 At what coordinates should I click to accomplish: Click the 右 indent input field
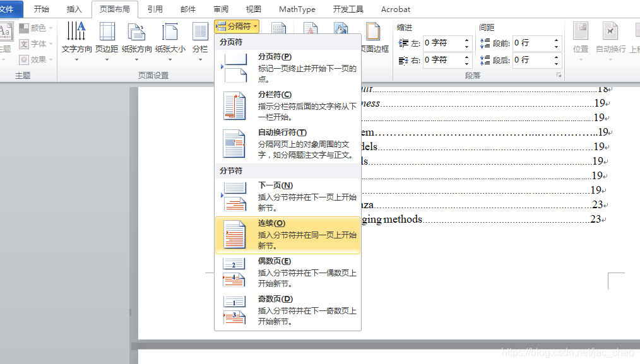(x=443, y=60)
